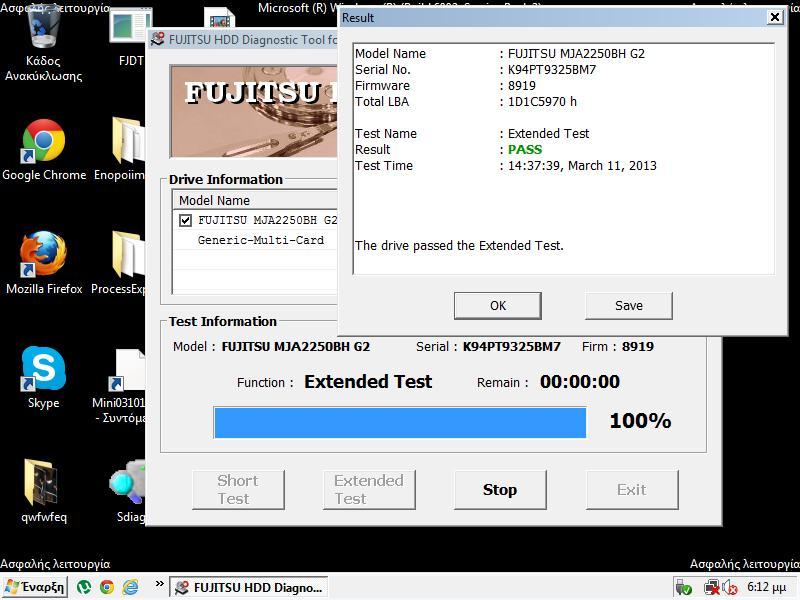Screen dimensions: 800x600
Task: Expand the quick launch overflow chevron
Action: point(160,584)
